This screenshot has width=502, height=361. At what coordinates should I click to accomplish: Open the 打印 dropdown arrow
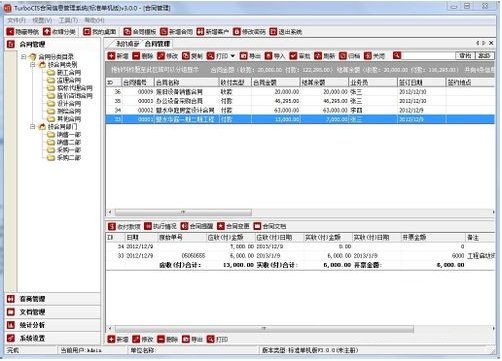click(x=233, y=56)
